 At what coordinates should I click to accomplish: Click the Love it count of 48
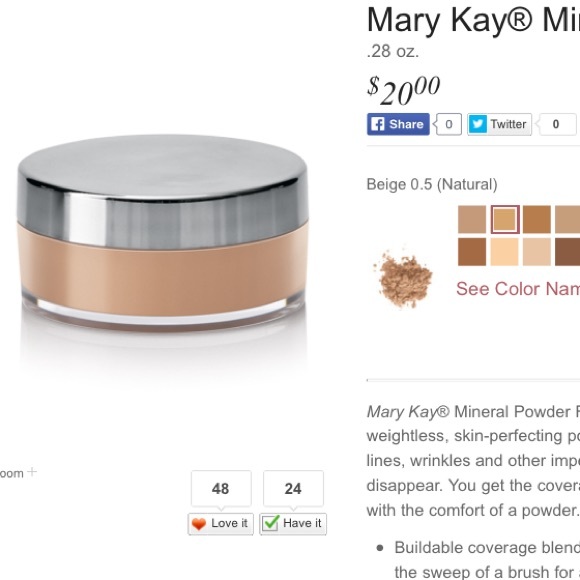(x=221, y=489)
